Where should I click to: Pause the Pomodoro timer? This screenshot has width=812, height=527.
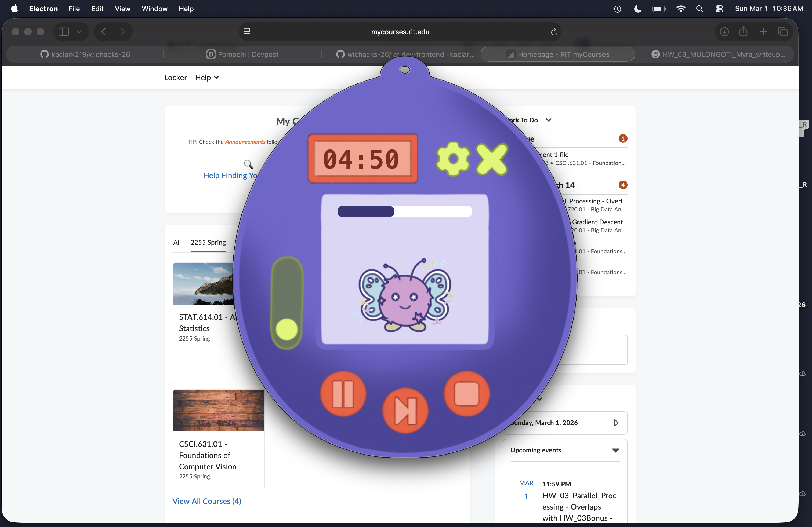pyautogui.click(x=343, y=394)
